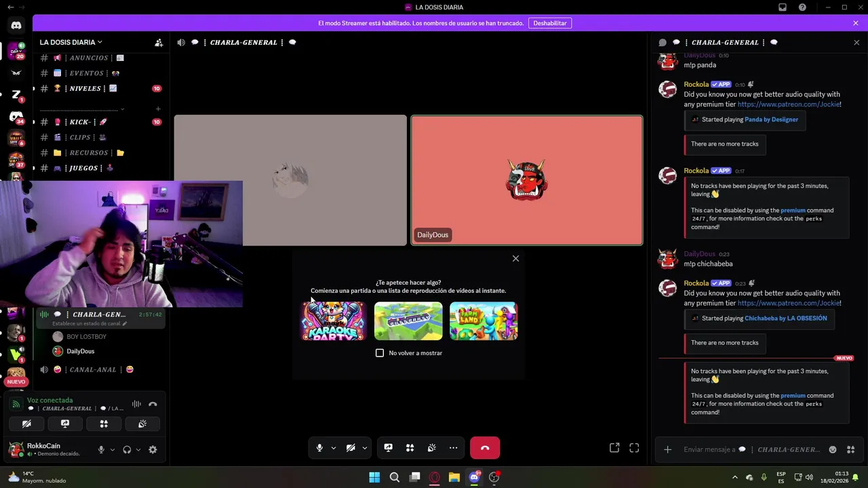Edit channel status pencil icon

coord(124,324)
